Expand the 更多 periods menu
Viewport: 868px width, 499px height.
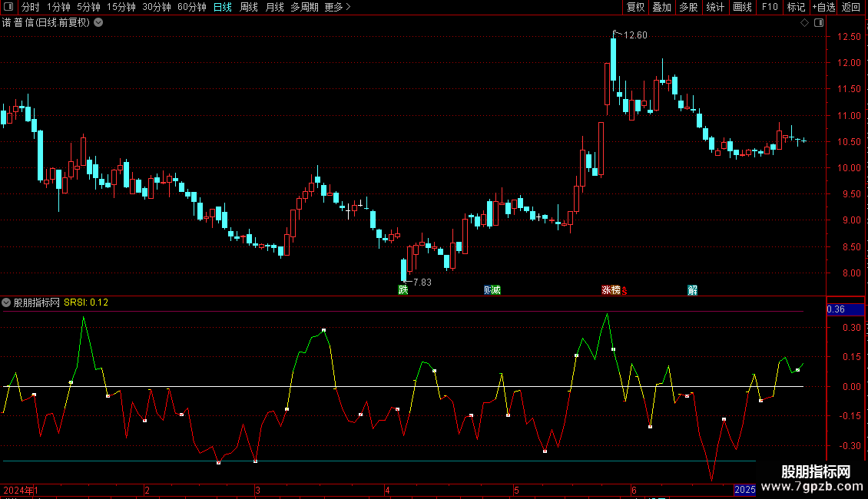[x=337, y=7]
